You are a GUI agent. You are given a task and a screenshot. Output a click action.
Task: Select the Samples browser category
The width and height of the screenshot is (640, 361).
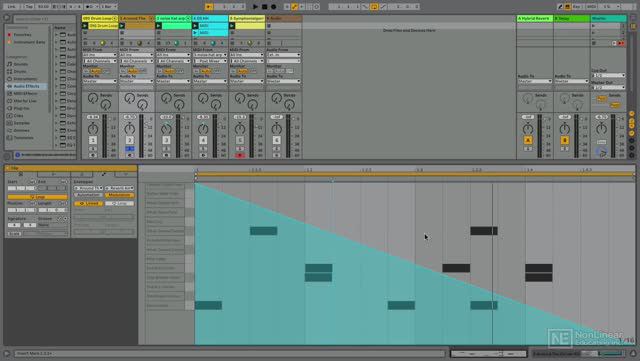tap(22, 123)
